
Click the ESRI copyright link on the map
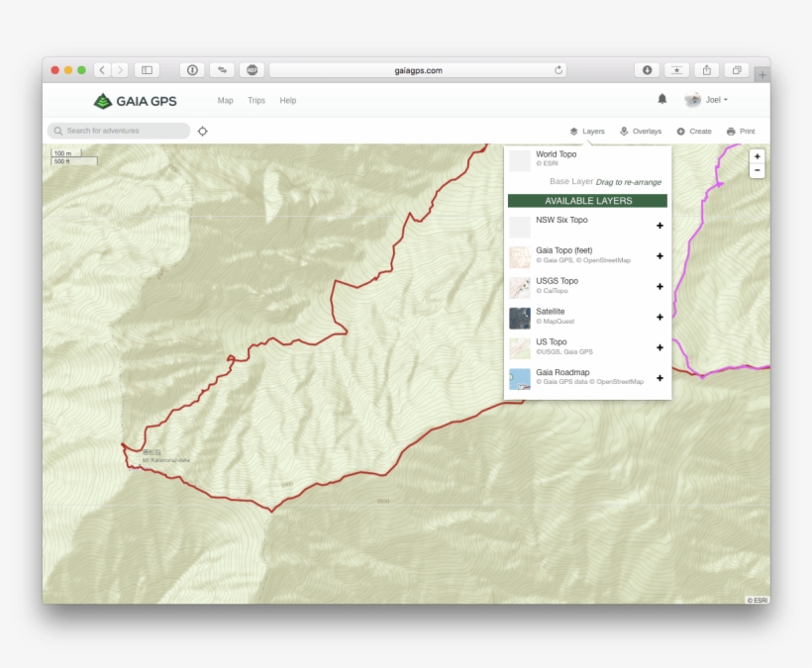[x=755, y=599]
